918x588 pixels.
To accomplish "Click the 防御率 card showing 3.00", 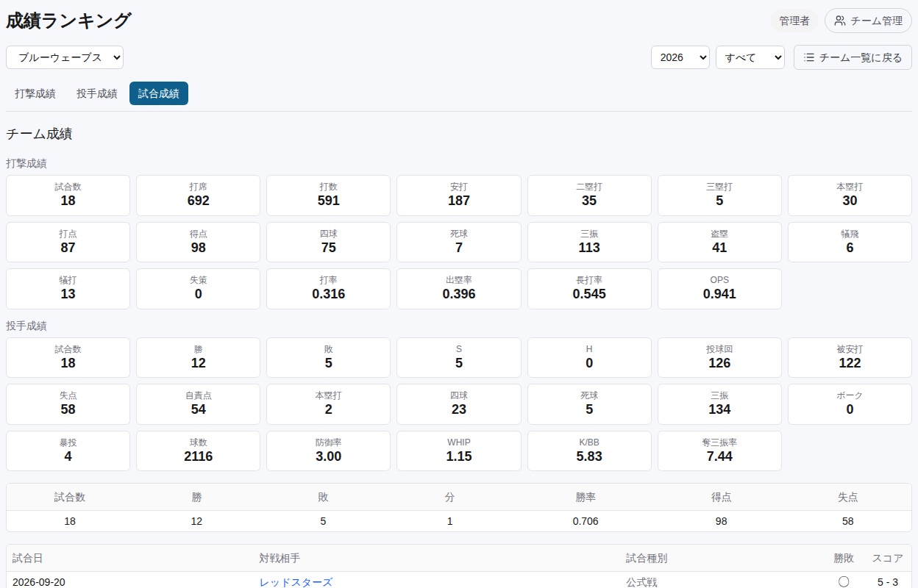I will pyautogui.click(x=329, y=451).
